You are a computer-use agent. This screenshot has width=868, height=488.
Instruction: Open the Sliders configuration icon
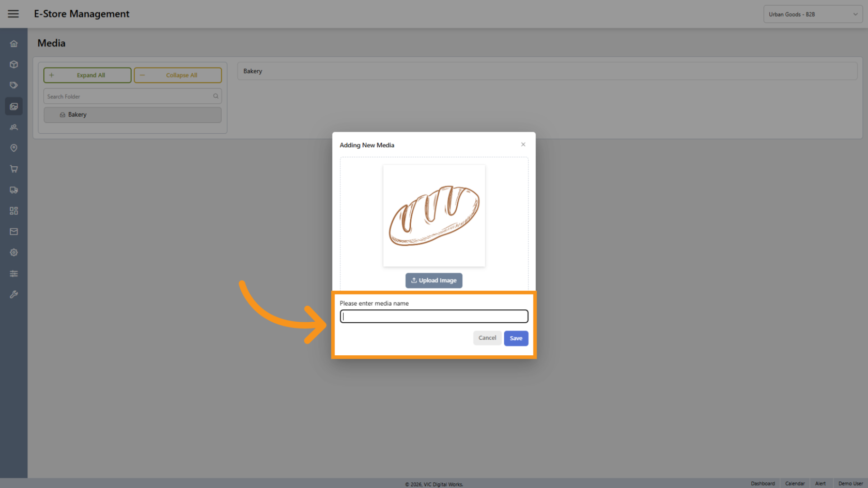pos(14,274)
